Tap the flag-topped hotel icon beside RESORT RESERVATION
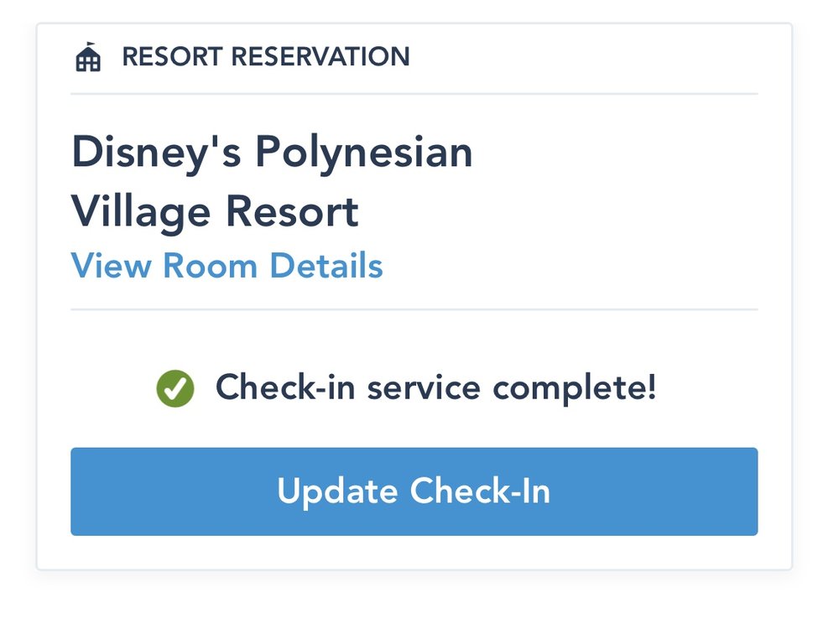 point(88,58)
